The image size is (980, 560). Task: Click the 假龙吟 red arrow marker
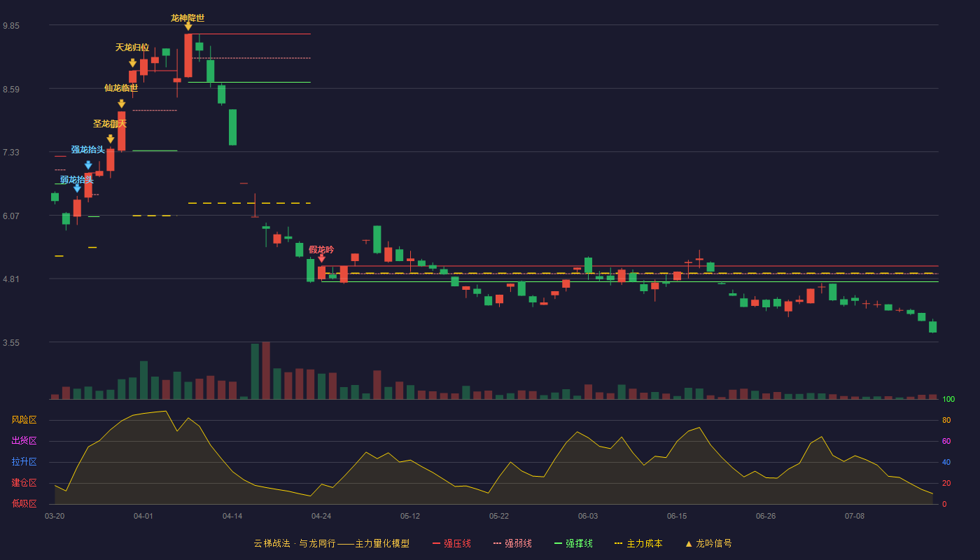tap(321, 258)
